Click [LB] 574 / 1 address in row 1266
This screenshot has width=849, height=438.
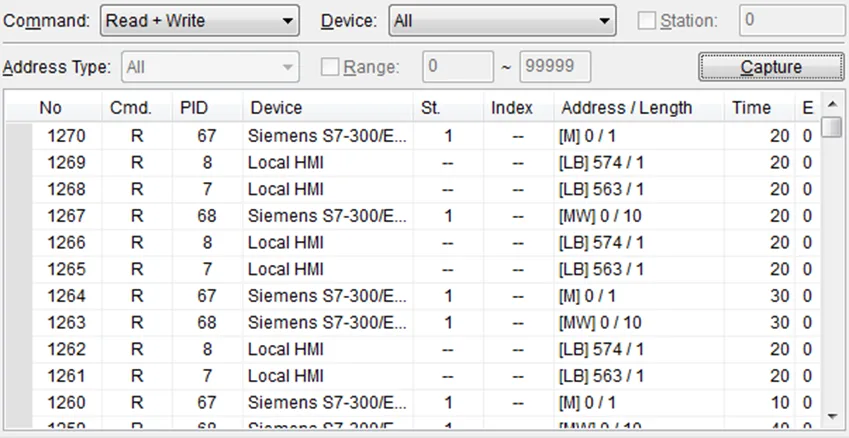click(x=601, y=243)
